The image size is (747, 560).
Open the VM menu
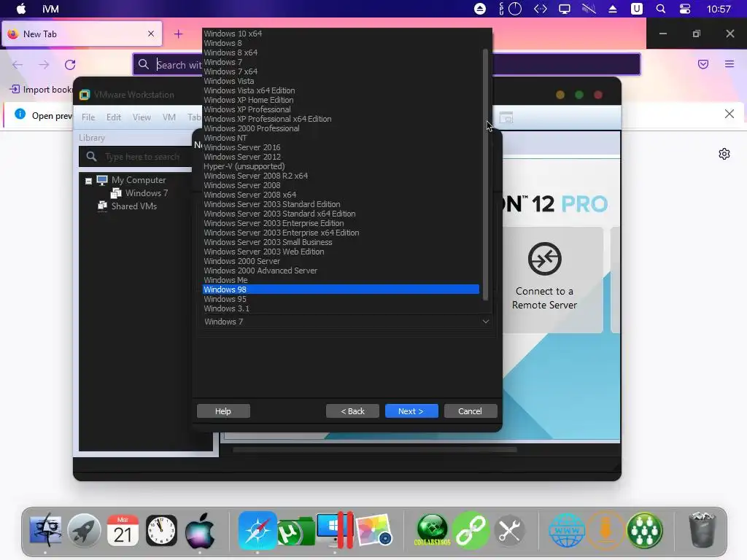click(x=169, y=117)
